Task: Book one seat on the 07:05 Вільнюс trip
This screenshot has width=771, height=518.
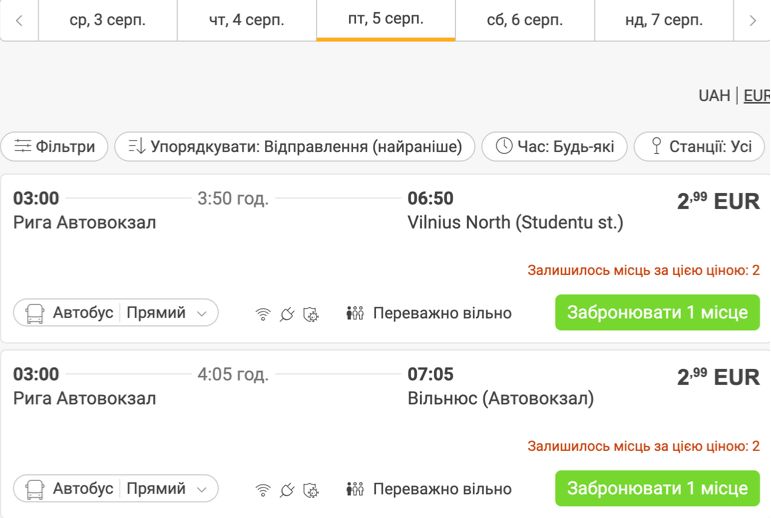Action: (657, 488)
